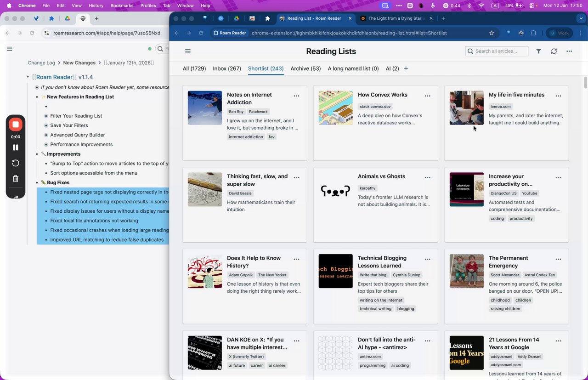
Task: Open the How Convex Works thumbnail
Action: click(x=335, y=108)
